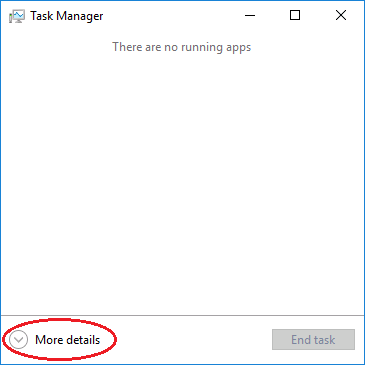Maximize the Task Manager window

295,15
